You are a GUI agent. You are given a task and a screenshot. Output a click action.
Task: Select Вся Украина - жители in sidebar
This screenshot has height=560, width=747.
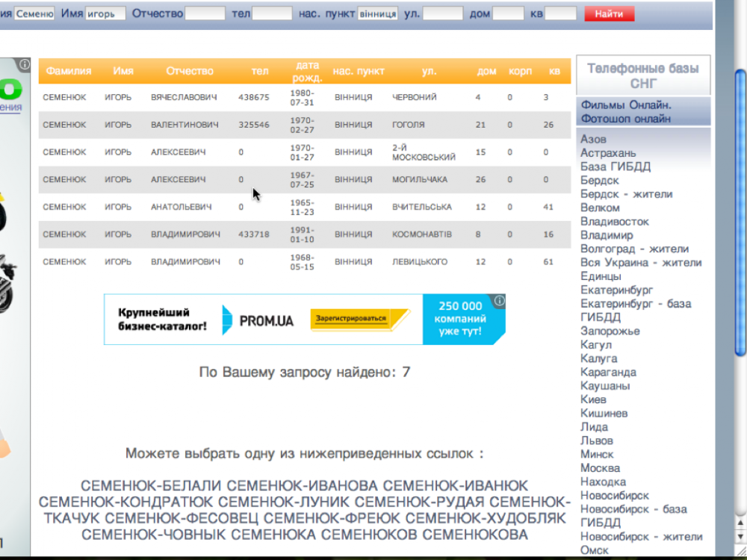tap(641, 262)
